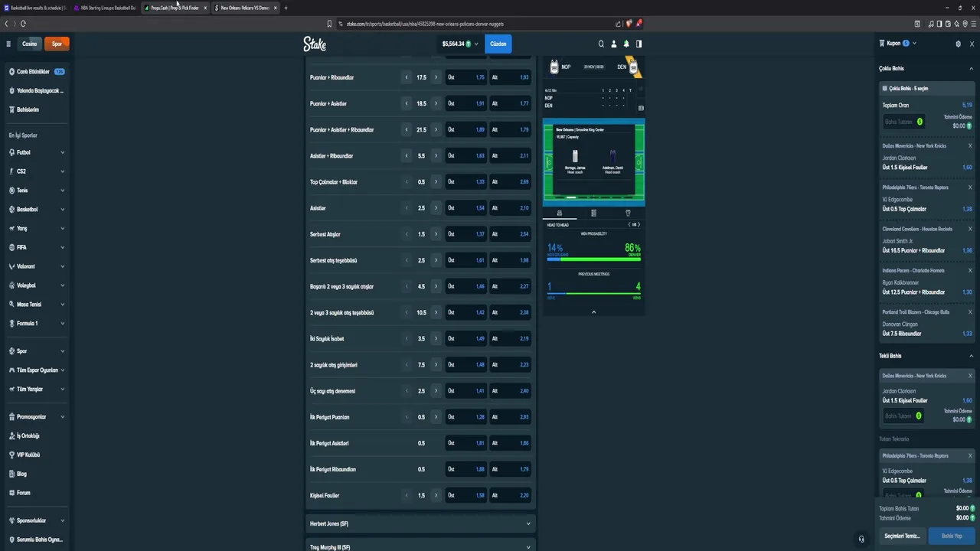Click the live support headset icon

click(861, 539)
